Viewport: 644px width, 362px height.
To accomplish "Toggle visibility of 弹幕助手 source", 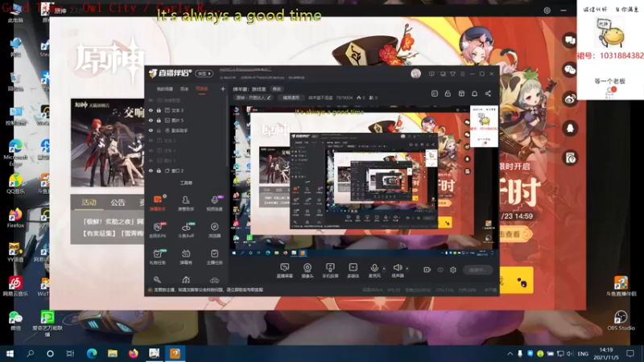I will coord(151,130).
